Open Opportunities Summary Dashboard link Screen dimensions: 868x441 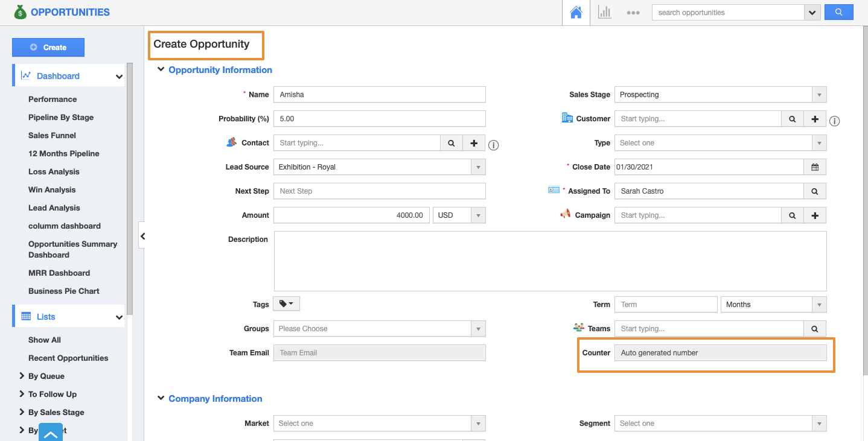click(x=73, y=249)
